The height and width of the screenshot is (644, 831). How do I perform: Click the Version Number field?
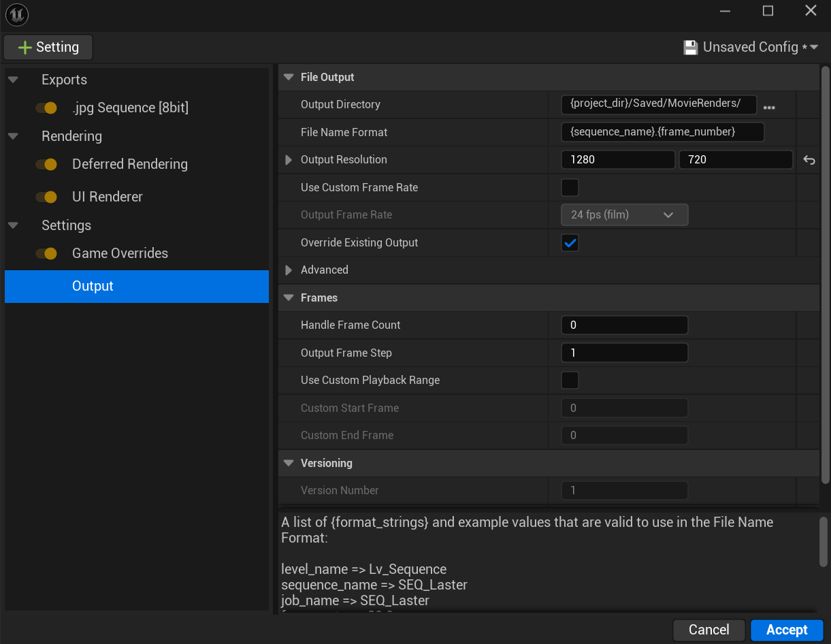pos(625,490)
